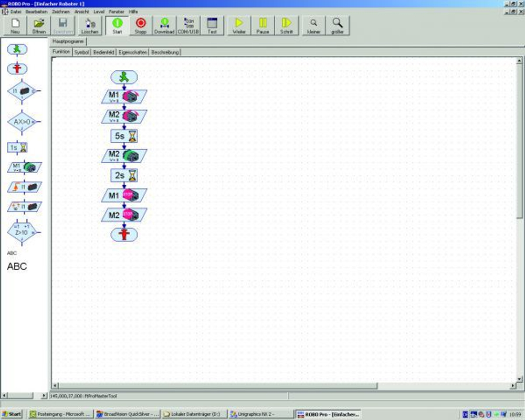
Task: Open the Zeichnen menu
Action: coord(60,11)
